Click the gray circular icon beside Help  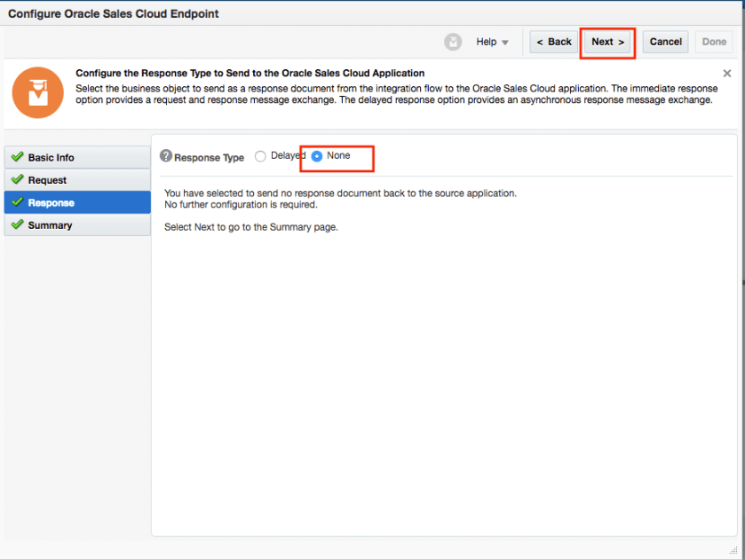(453, 42)
